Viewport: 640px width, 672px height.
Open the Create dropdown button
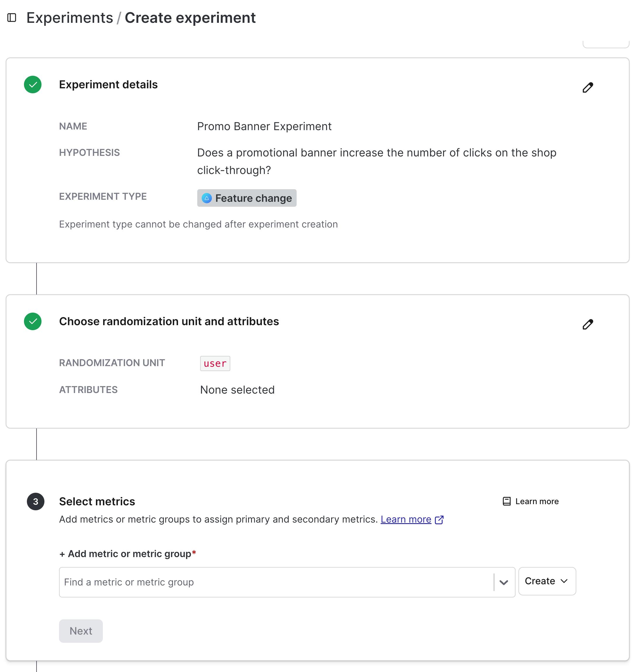(546, 581)
